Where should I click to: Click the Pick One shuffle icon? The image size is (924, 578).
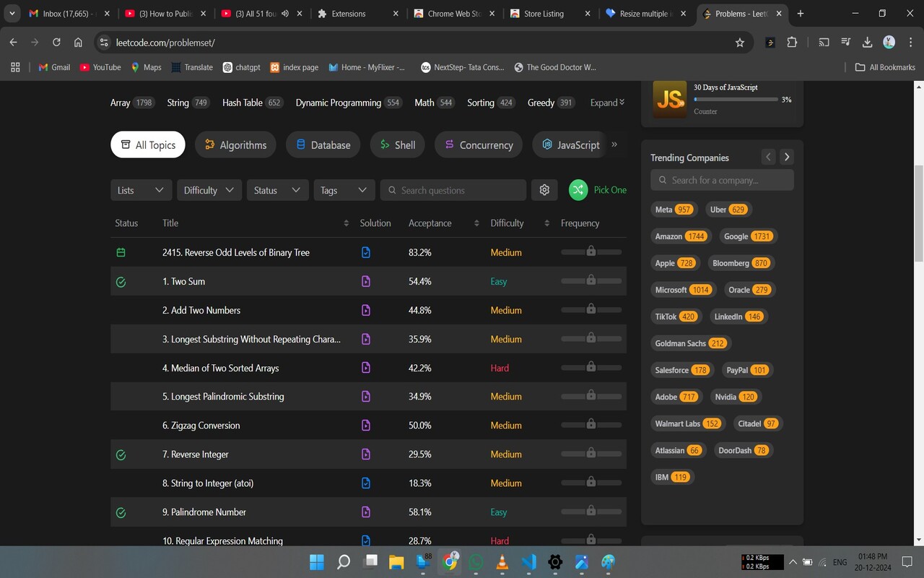(x=577, y=189)
